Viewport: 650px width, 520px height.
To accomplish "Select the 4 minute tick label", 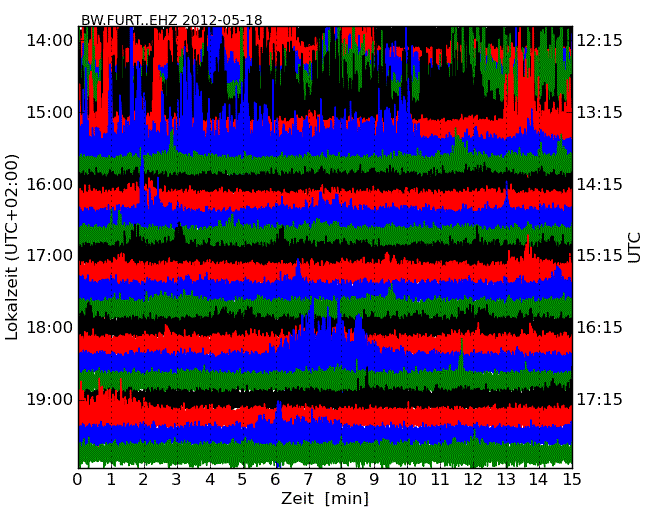I will click(210, 480).
